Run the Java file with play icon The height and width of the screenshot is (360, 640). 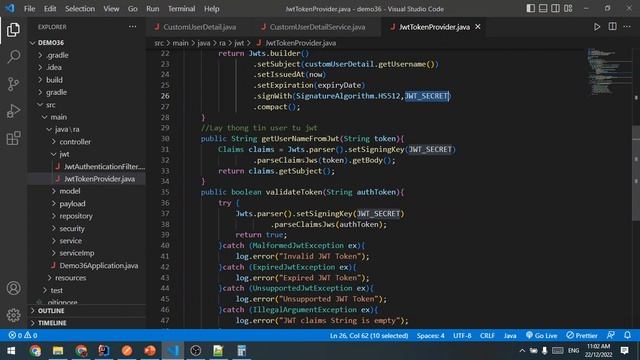click(597, 27)
